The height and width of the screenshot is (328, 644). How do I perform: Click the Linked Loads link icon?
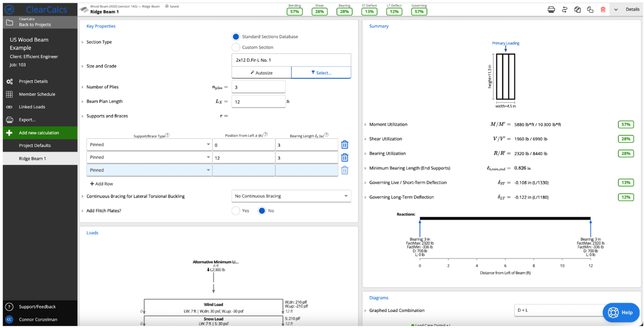(x=10, y=107)
